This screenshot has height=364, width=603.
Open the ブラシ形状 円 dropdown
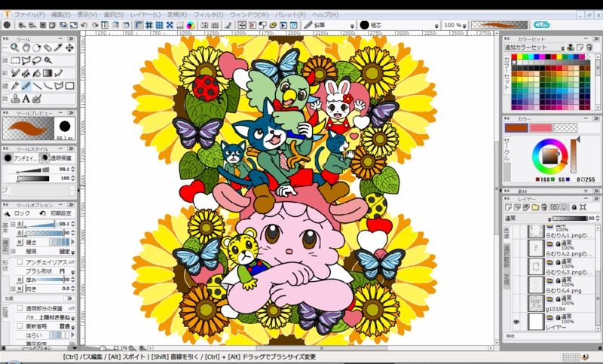point(72,271)
